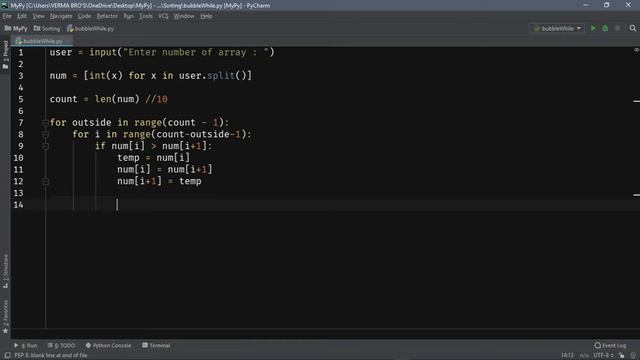Click PEP 8 blank line warning message

51,356
